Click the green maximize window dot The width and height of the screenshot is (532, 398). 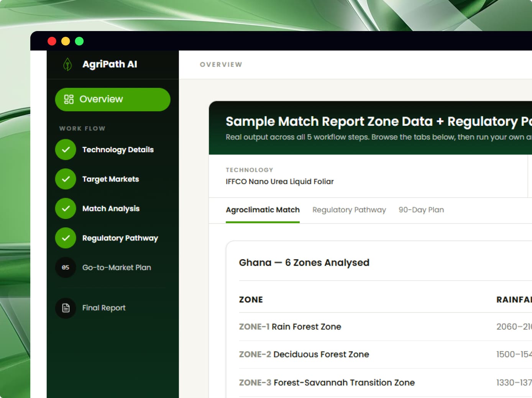tap(79, 41)
